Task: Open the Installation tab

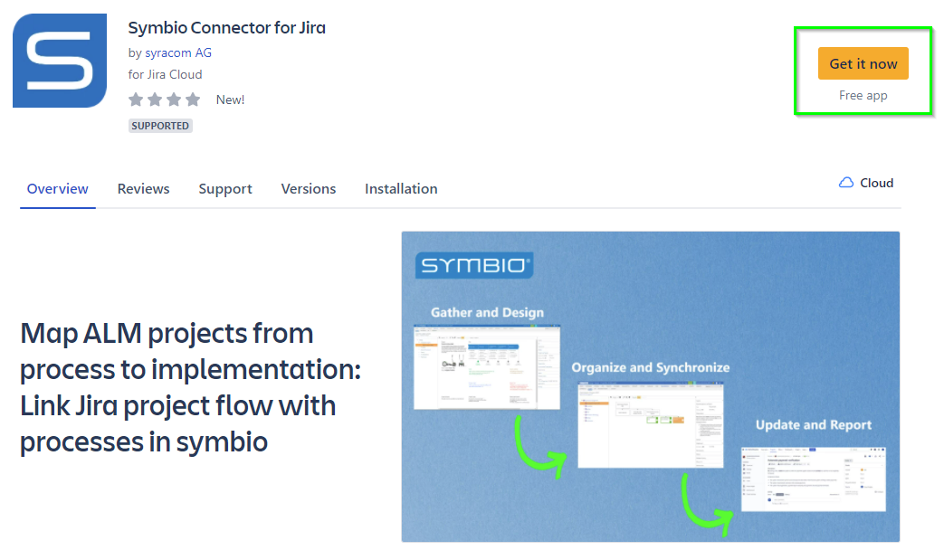Action: [401, 189]
